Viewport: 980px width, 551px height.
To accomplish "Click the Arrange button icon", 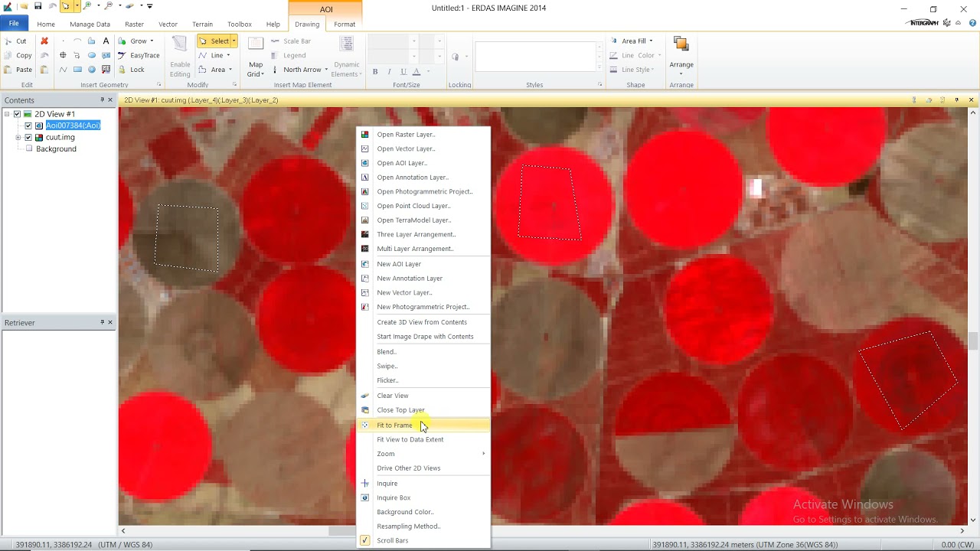I will pos(681,44).
